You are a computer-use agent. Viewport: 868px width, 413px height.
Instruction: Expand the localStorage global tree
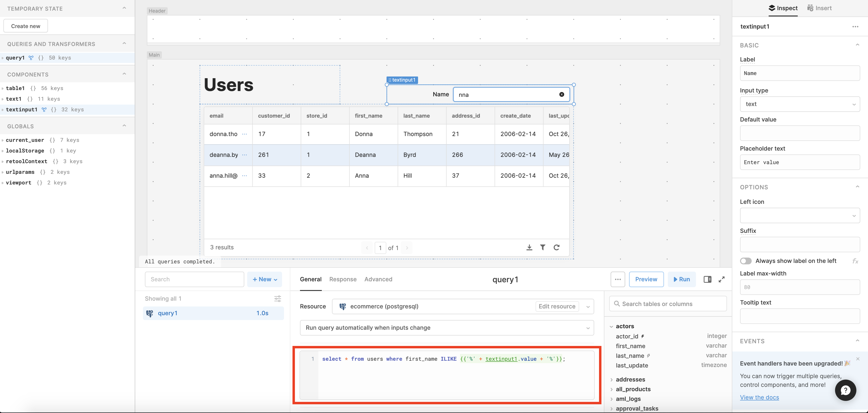3,151
